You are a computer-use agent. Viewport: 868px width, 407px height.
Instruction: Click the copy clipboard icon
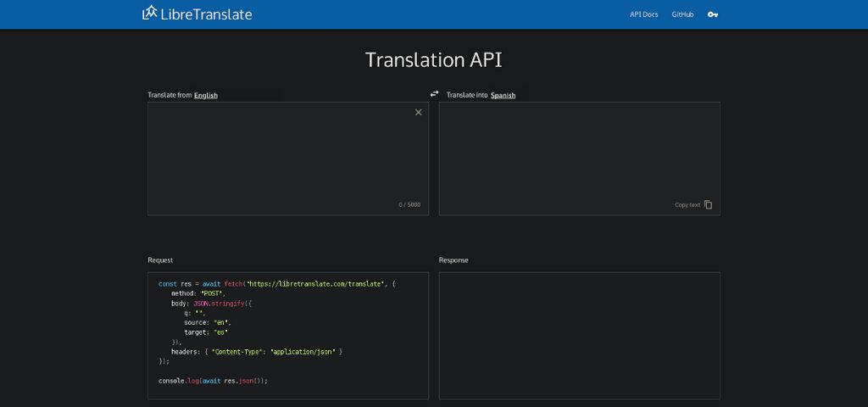(x=709, y=204)
